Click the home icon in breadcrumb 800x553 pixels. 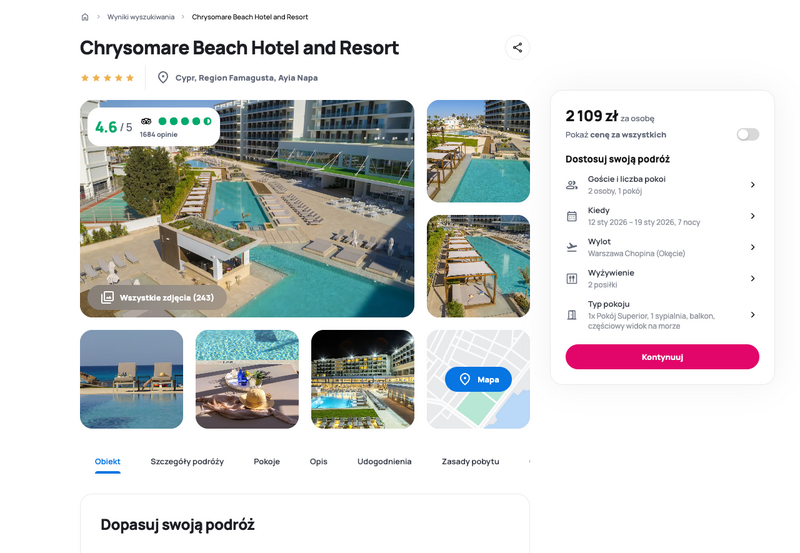pos(85,17)
